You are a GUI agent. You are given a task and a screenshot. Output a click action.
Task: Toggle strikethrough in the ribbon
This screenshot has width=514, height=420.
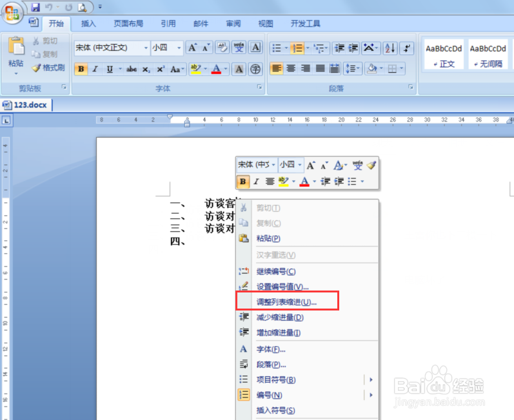tap(132, 69)
